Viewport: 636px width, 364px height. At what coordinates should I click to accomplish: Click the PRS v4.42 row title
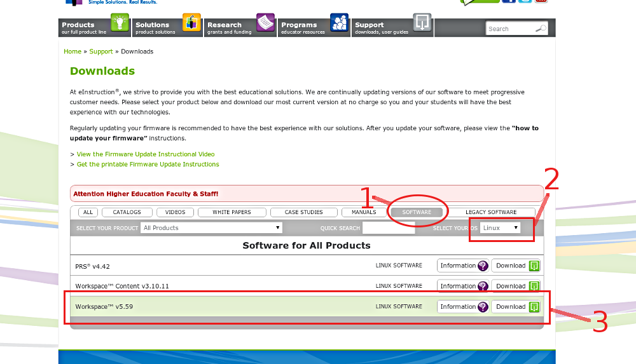tap(92, 266)
